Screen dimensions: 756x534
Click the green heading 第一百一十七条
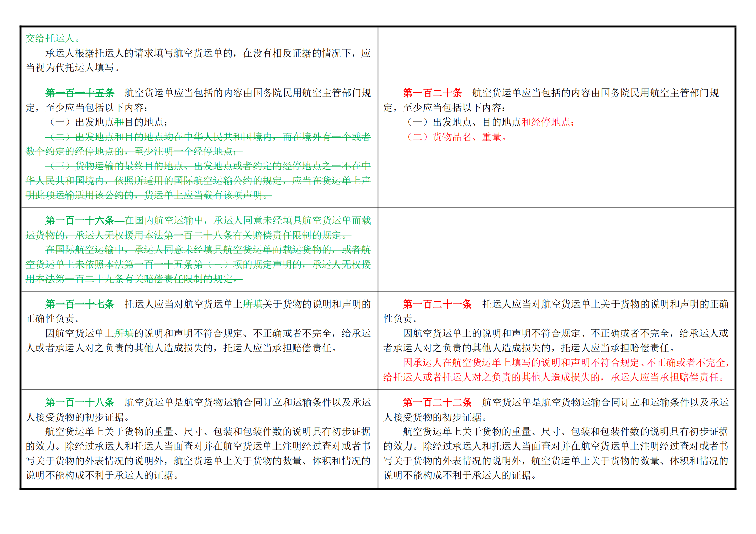coord(80,304)
